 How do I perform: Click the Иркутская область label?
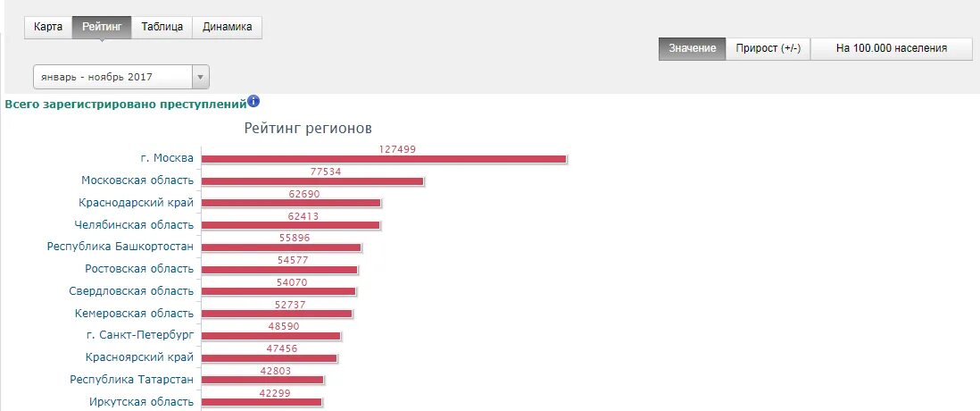(x=141, y=402)
